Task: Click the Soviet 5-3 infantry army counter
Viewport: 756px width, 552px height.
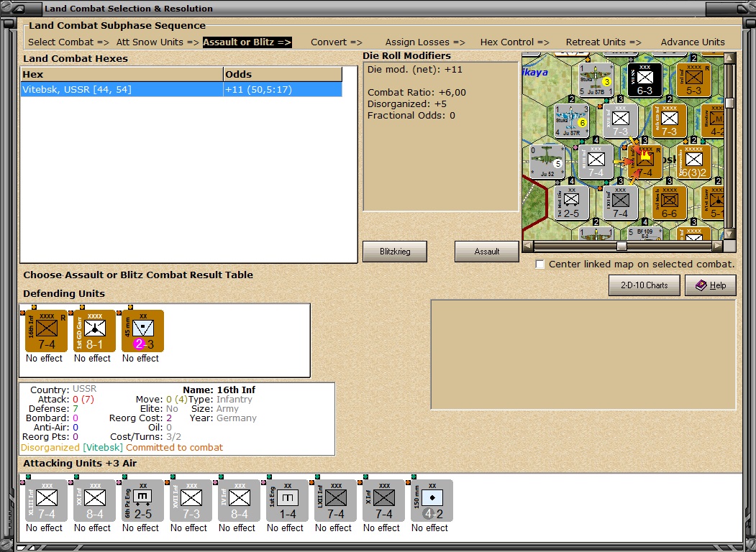Action: 694,80
